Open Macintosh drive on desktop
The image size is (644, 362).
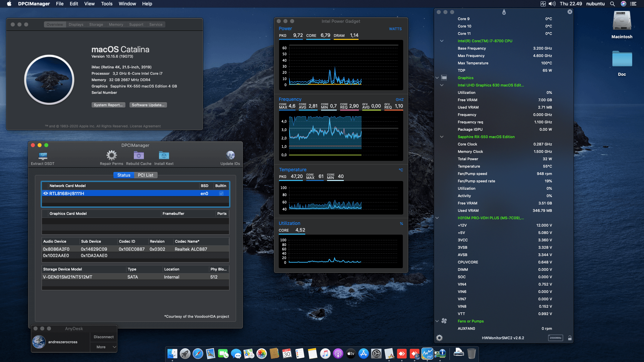(622, 25)
